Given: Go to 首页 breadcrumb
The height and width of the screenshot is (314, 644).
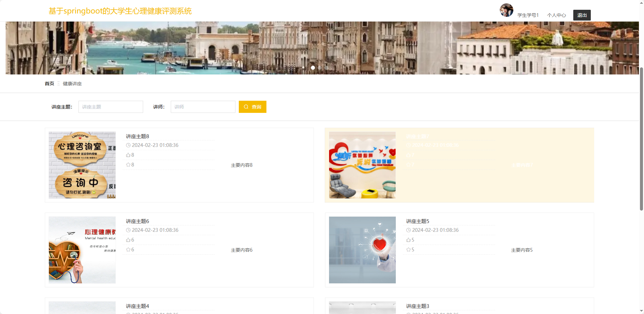Looking at the screenshot, I should coord(50,84).
